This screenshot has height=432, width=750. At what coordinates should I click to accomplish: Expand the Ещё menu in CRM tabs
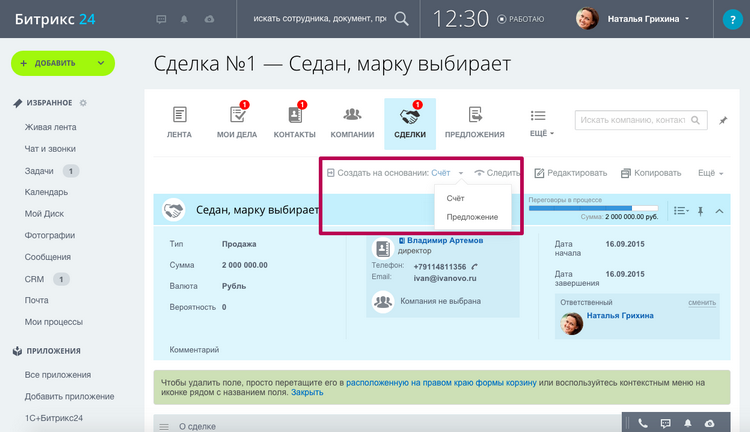(x=541, y=123)
